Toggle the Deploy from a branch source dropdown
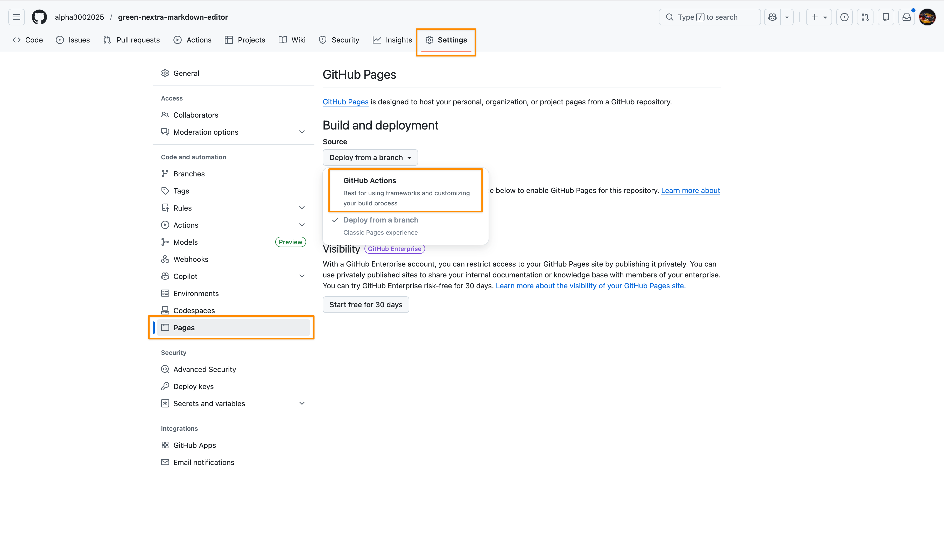Screen dimensions: 944x560 tap(370, 157)
